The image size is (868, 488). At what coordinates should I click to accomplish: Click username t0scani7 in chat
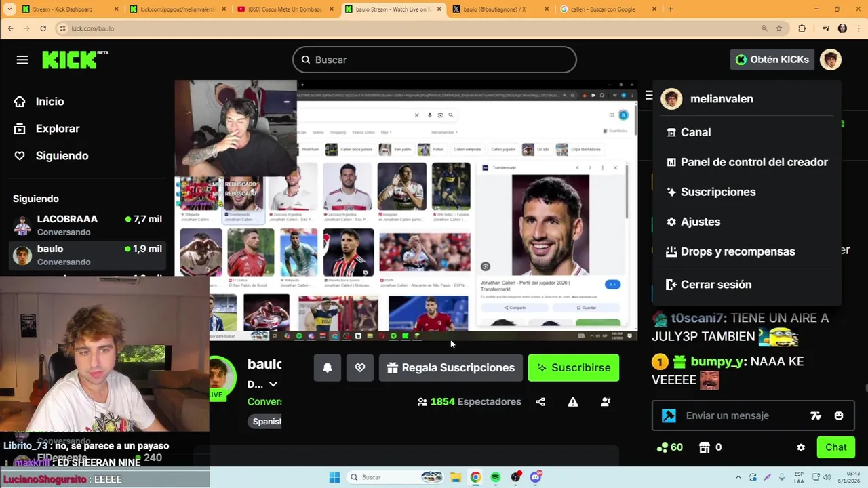698,318
